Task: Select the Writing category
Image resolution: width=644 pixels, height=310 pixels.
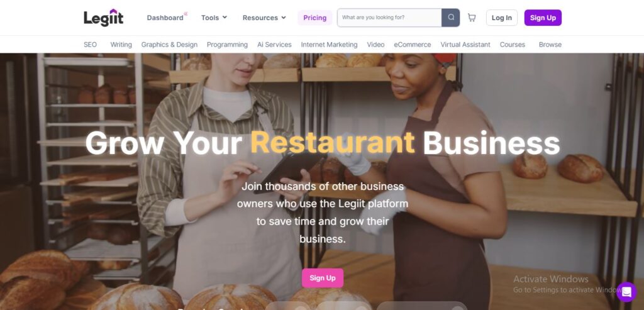Action: click(121, 45)
